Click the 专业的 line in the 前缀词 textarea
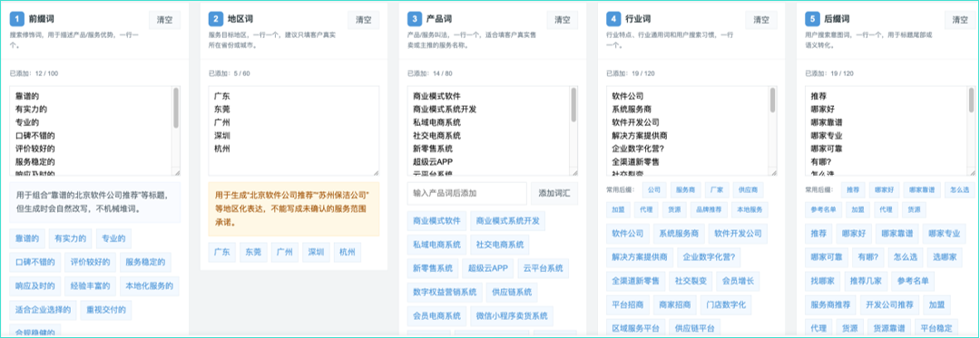 (27, 122)
